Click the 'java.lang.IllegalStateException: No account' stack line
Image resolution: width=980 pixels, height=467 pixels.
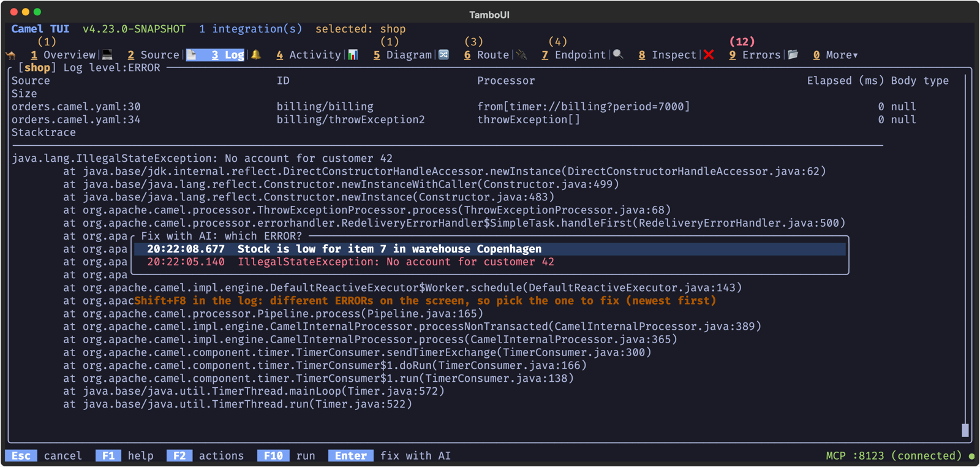point(202,158)
